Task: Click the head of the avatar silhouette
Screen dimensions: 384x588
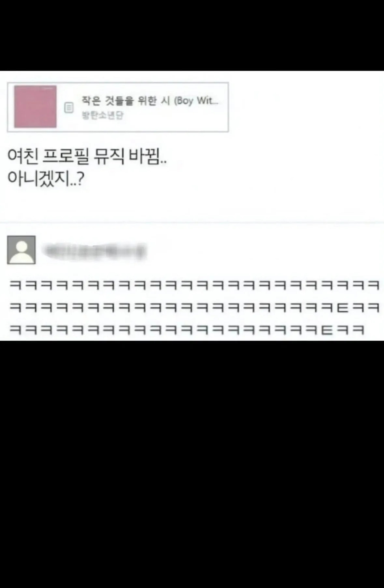Action: coord(21,246)
